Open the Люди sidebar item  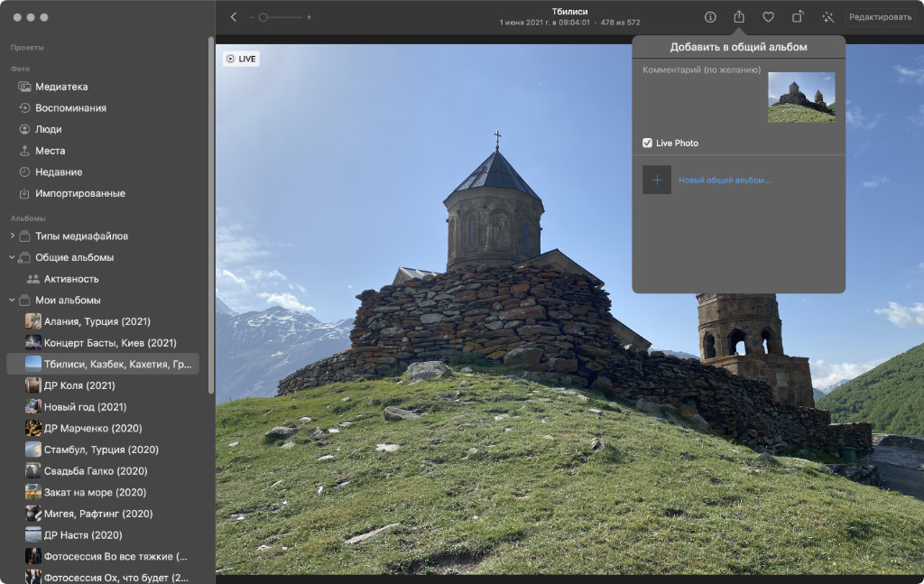(49, 129)
